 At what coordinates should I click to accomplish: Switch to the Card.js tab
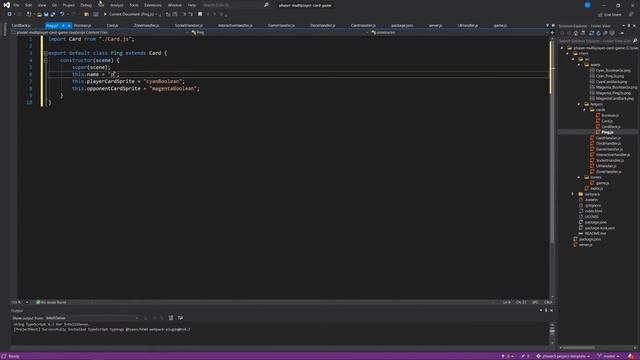(x=112, y=25)
